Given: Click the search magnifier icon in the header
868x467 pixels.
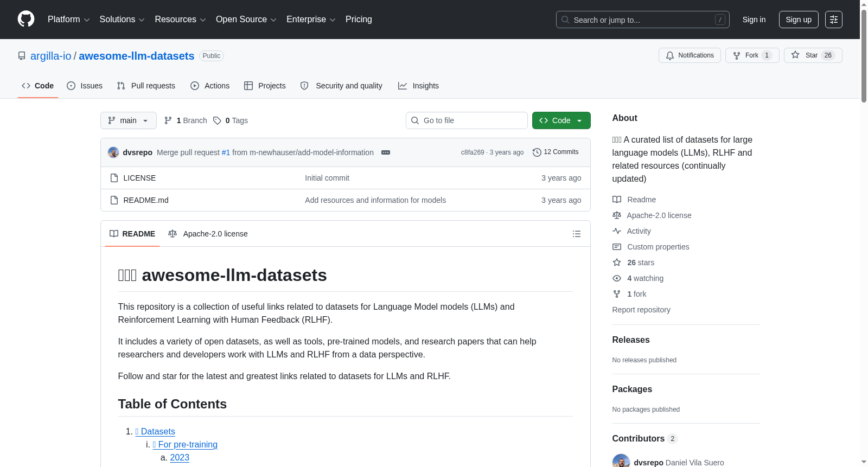Looking at the screenshot, I should [x=565, y=20].
